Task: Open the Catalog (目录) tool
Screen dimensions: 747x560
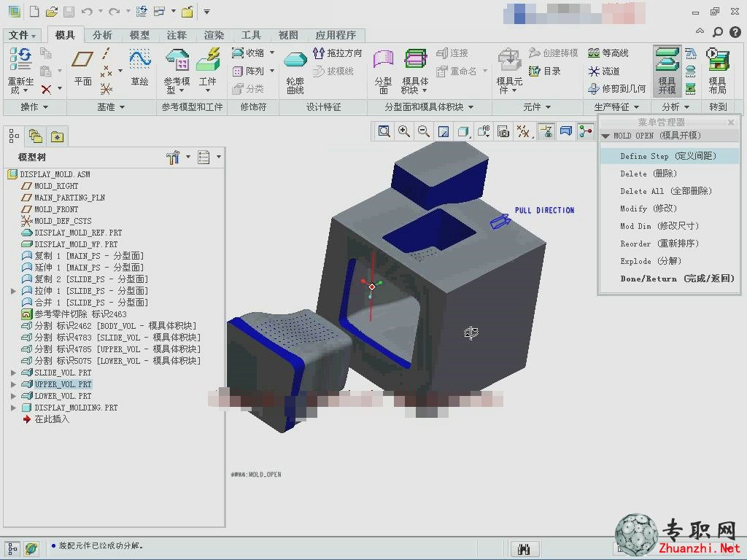Action: click(x=545, y=71)
